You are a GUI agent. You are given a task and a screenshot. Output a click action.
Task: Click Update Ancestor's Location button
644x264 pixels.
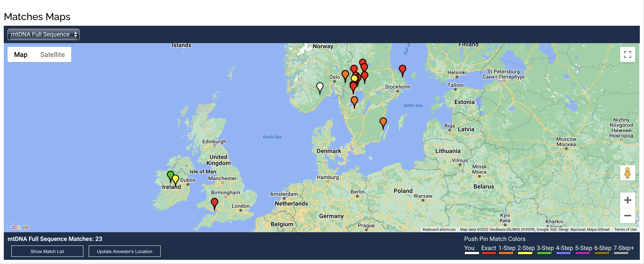(x=125, y=251)
